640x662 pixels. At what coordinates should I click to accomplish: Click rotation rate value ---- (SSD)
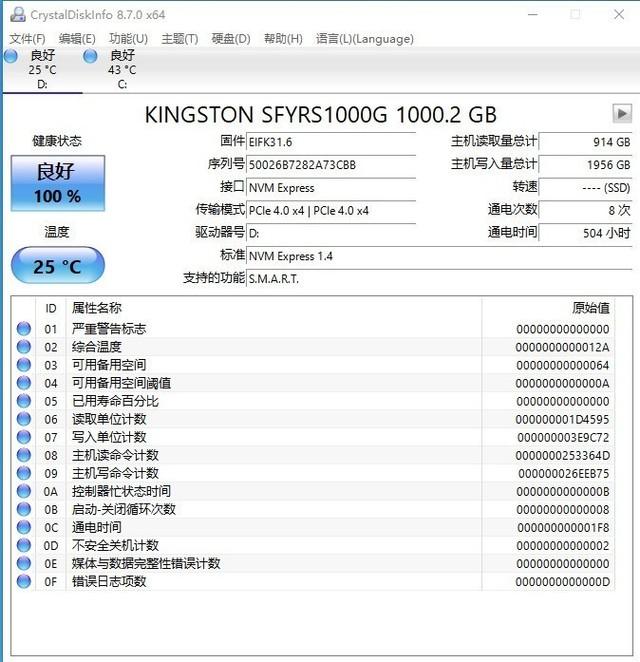[x=586, y=188]
